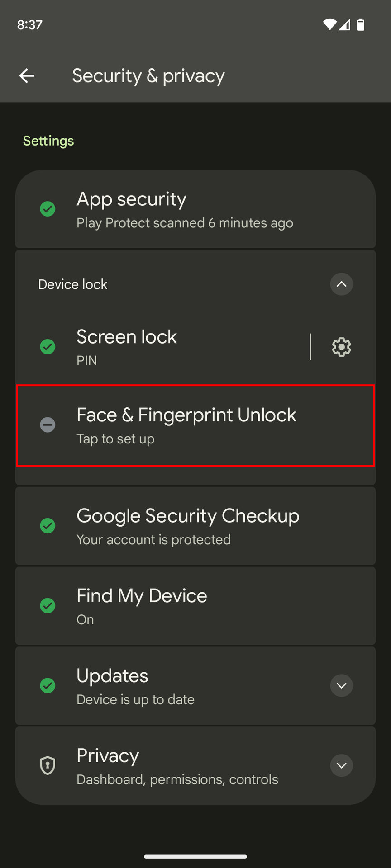Tap the Face & Fingerprint grey dash icon
Screen dimensions: 391x868
48,425
